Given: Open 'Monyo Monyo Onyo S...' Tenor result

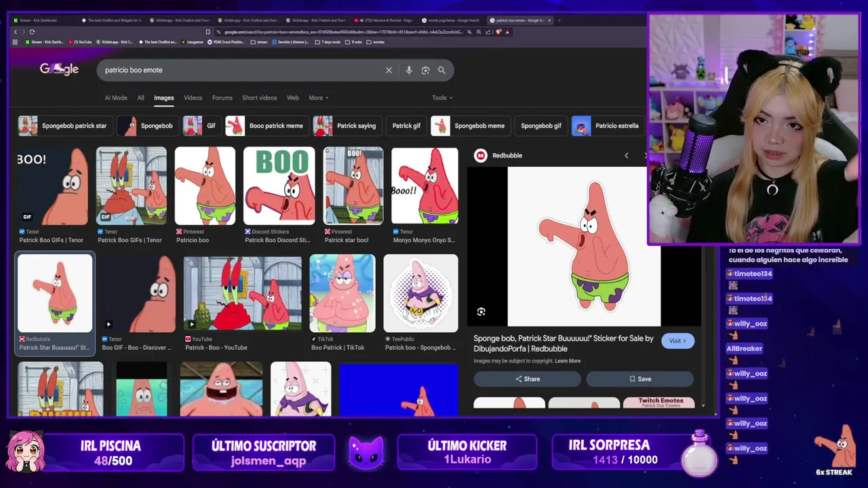Looking at the screenshot, I should 425,186.
